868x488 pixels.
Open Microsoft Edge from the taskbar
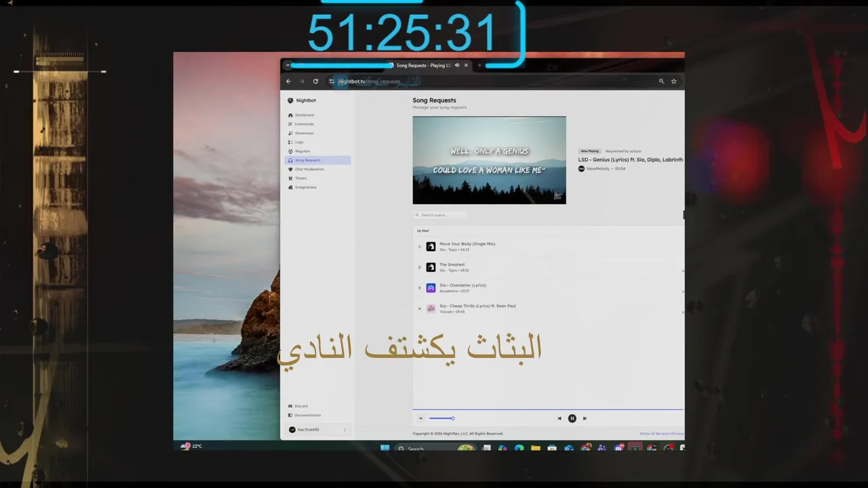click(519, 448)
